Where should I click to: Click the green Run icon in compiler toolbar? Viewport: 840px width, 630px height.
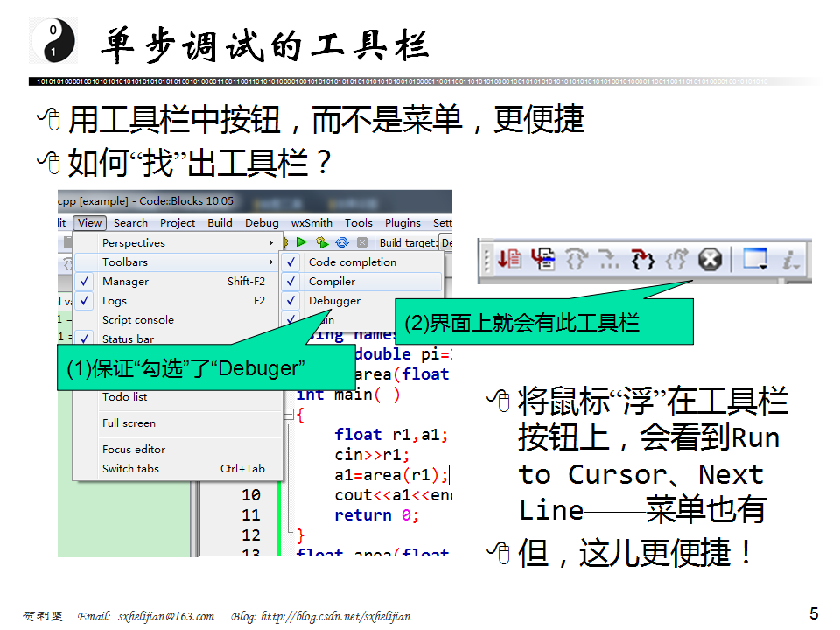pyautogui.click(x=302, y=242)
